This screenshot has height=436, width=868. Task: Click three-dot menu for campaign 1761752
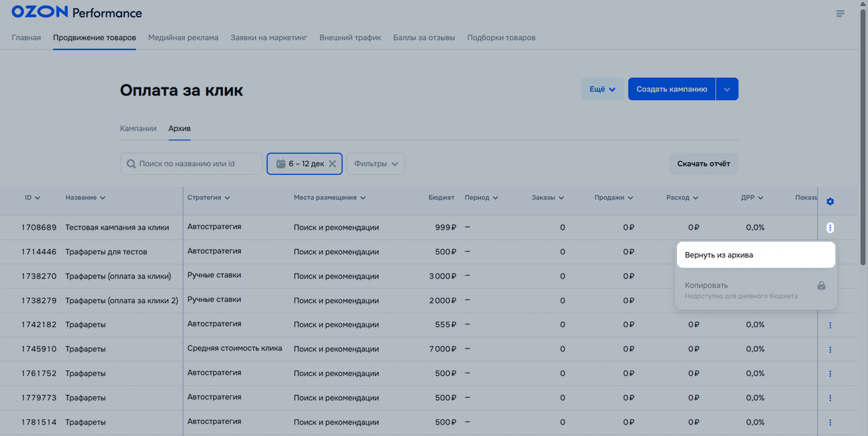(x=830, y=374)
